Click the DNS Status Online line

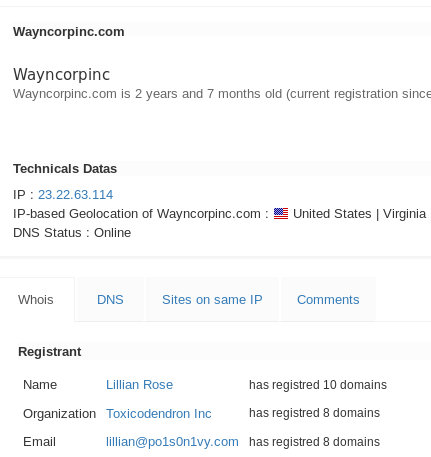click(x=72, y=233)
